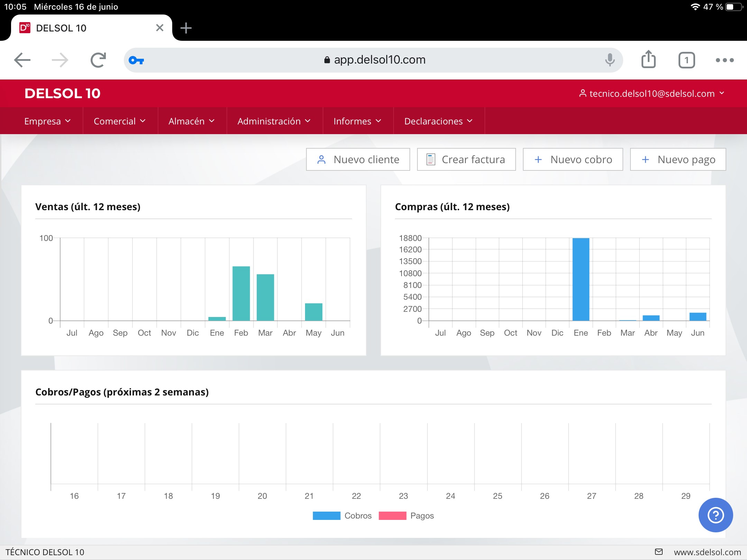Open the Informes menu

click(x=357, y=121)
